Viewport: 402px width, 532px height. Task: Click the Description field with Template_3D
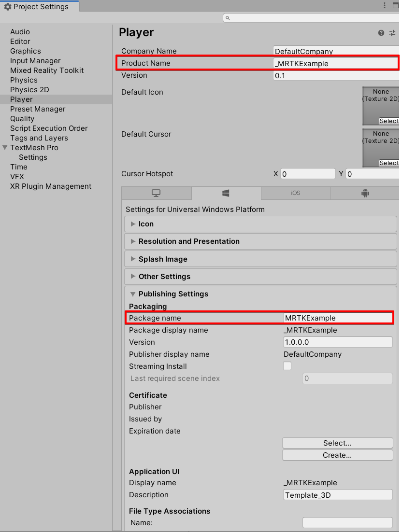pos(338,495)
